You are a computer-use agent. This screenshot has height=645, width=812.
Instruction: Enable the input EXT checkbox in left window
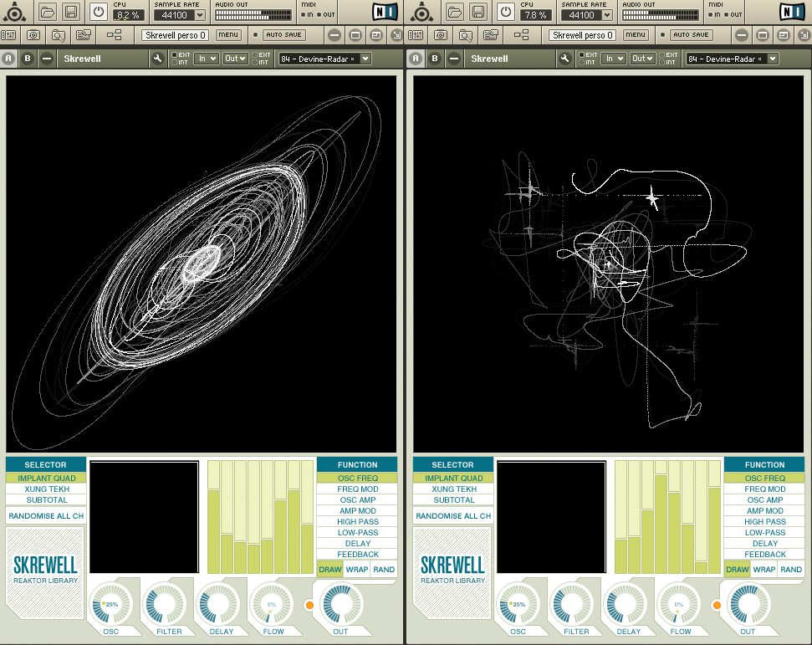click(174, 55)
